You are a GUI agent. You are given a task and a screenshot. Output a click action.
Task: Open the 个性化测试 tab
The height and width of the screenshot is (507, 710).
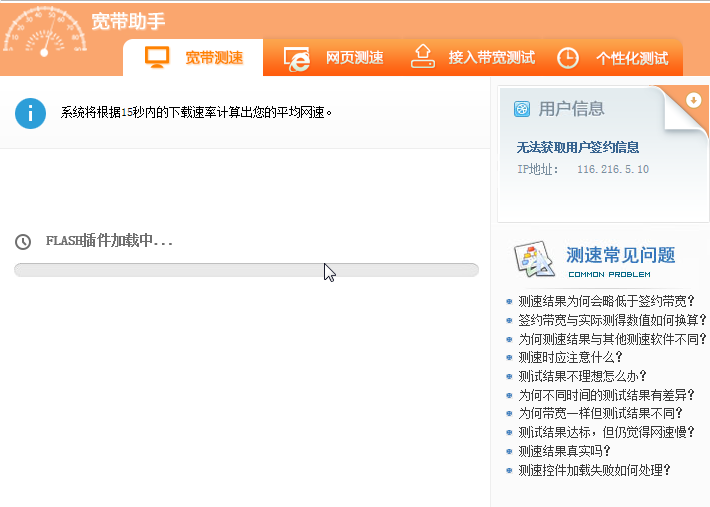[x=613, y=57]
